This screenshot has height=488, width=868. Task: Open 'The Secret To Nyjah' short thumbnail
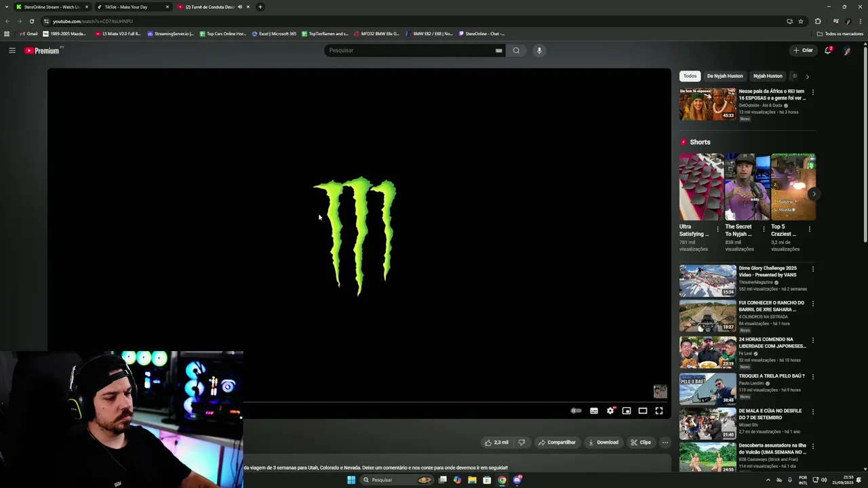(747, 186)
